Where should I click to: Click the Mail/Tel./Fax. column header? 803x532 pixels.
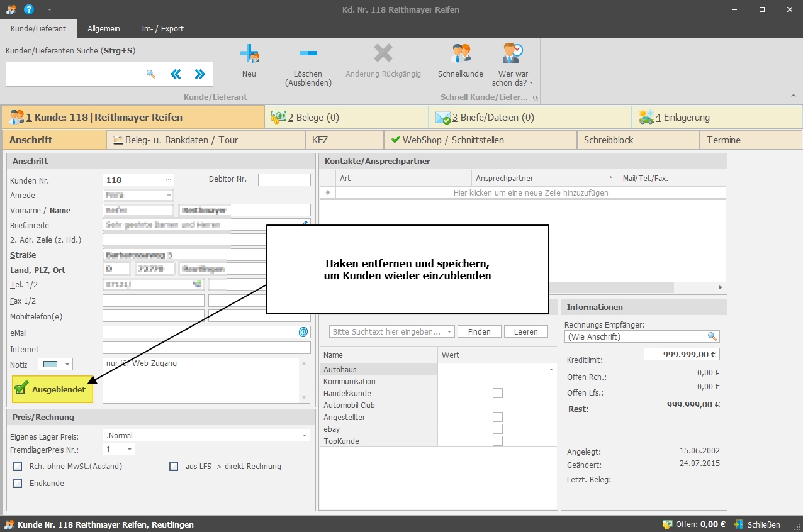coord(673,178)
